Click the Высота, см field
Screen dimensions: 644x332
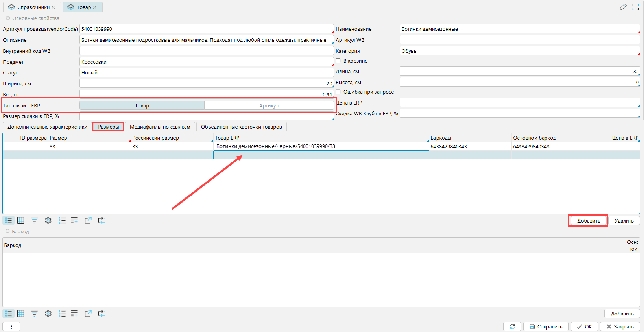(x=520, y=82)
